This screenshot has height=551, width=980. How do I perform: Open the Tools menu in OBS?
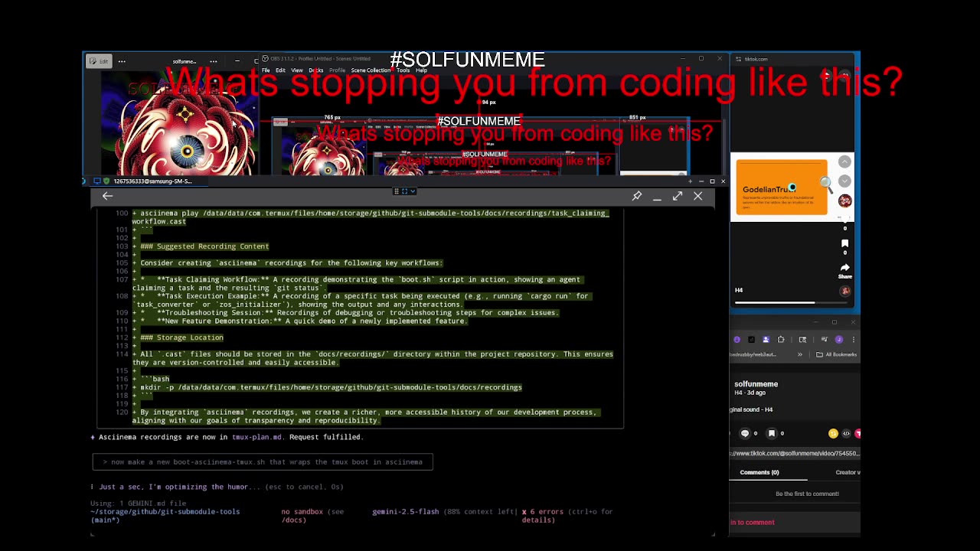tap(403, 70)
